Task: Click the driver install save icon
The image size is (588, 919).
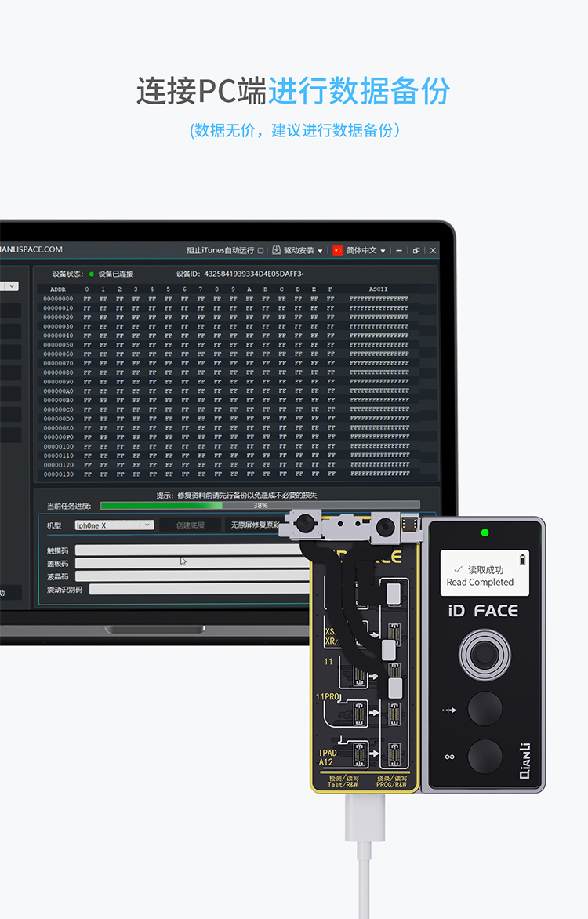Action: (x=276, y=250)
